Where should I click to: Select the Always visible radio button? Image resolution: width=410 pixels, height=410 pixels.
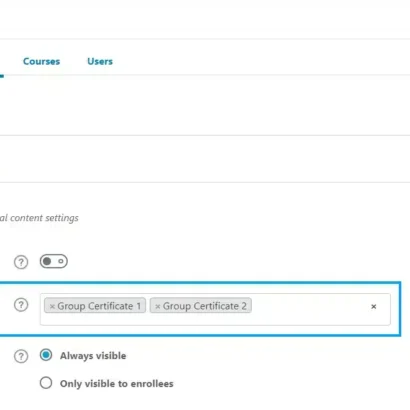[46, 355]
